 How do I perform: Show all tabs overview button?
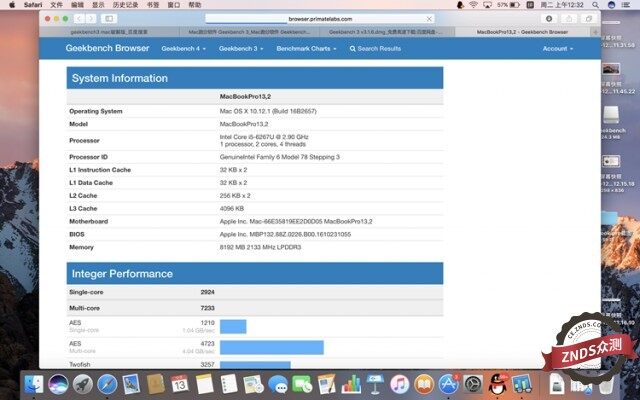tap(589, 18)
